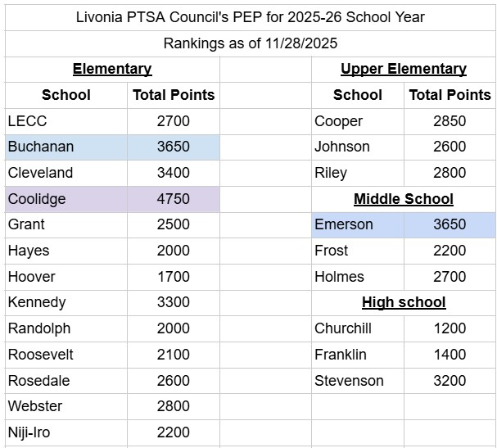Viewport: 497px width, 448px height.
Task: Click the highlighted Coolidge school cell
Action: (66, 199)
